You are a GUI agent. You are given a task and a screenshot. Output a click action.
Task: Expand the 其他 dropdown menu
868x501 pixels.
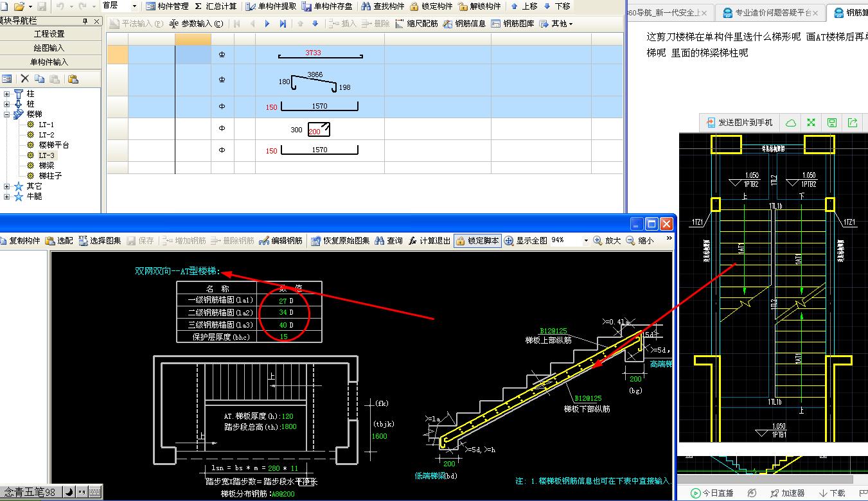point(556,24)
